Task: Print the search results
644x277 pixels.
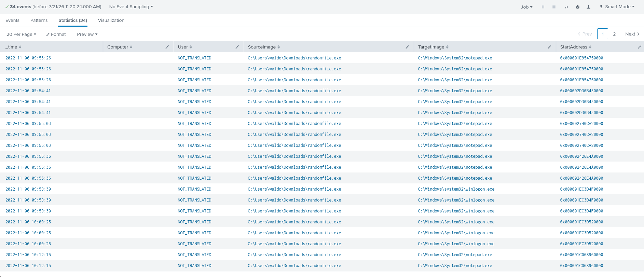Action: point(577,7)
